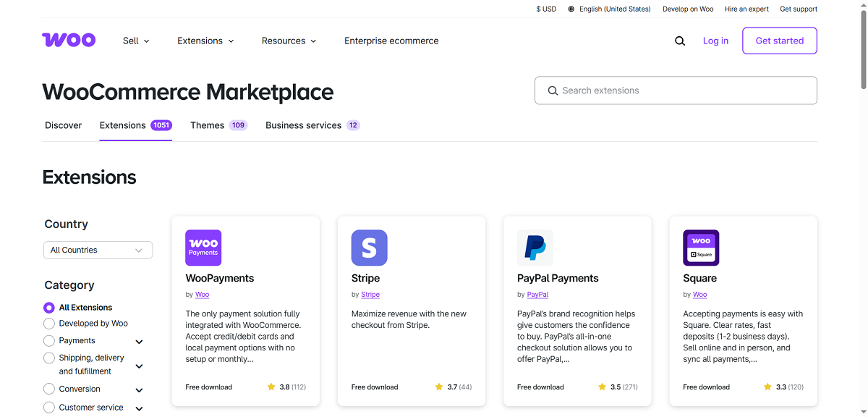
Task: Select Shipping, delivery and fulfillment radio
Action: pos(49,358)
